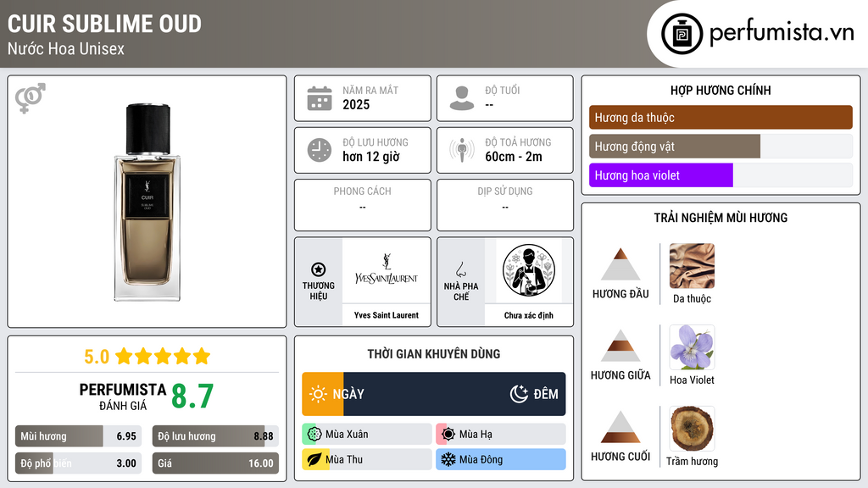Click the spring flower icon for Mùa Xuân
868x488 pixels.
click(x=314, y=435)
